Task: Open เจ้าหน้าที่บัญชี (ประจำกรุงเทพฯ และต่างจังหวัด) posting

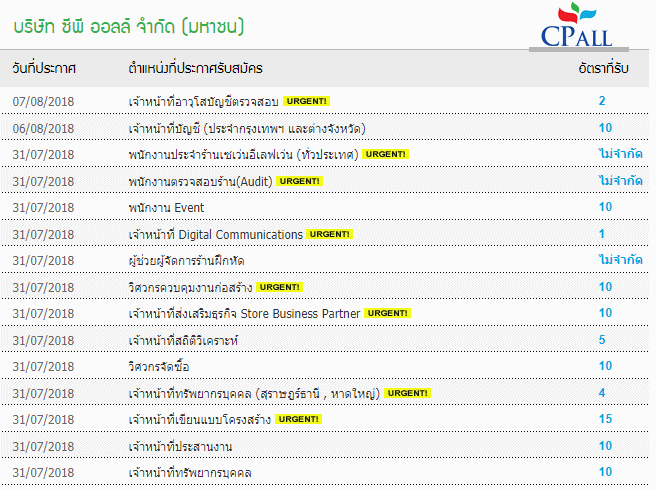Action: point(245,128)
